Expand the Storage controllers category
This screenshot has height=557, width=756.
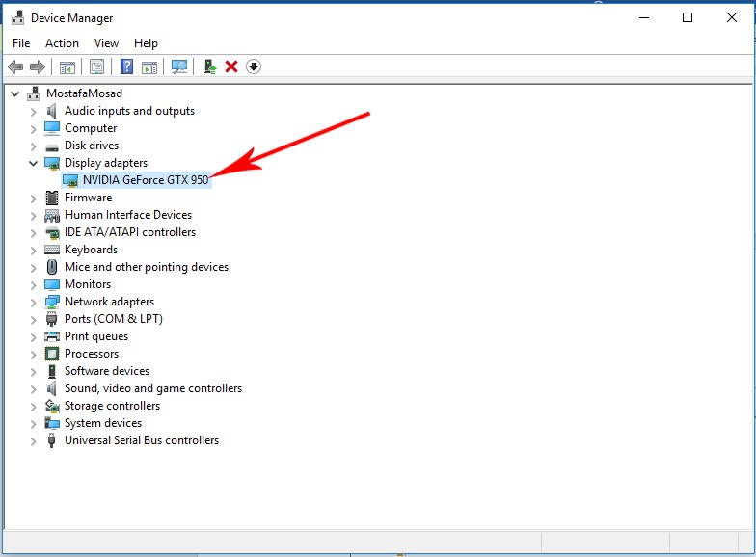pyautogui.click(x=33, y=407)
